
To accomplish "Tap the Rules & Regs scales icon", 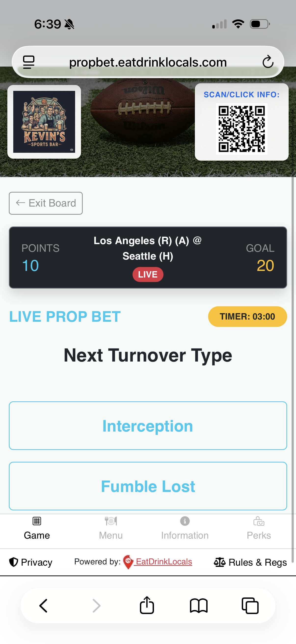I will (220, 562).
